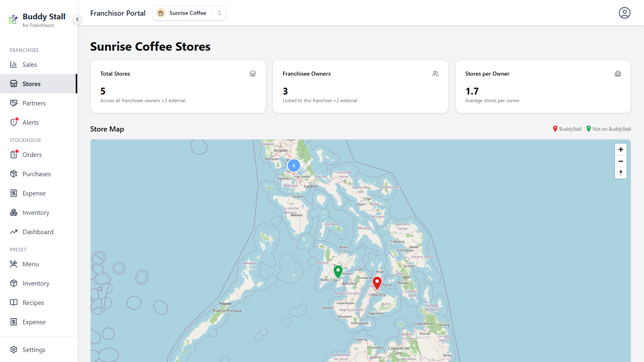644x362 pixels.
Task: Click the 1.7 stores per owner value
Action: [472, 91]
